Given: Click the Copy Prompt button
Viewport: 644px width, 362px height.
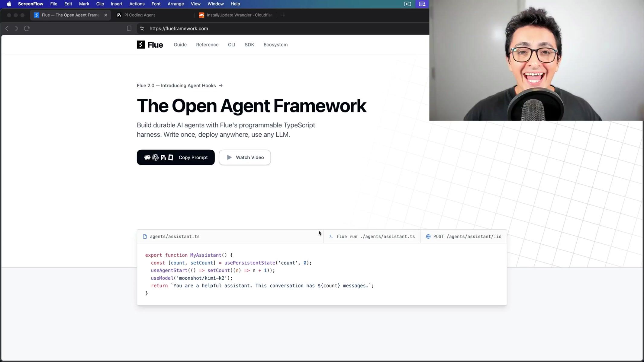Looking at the screenshot, I should [176, 157].
